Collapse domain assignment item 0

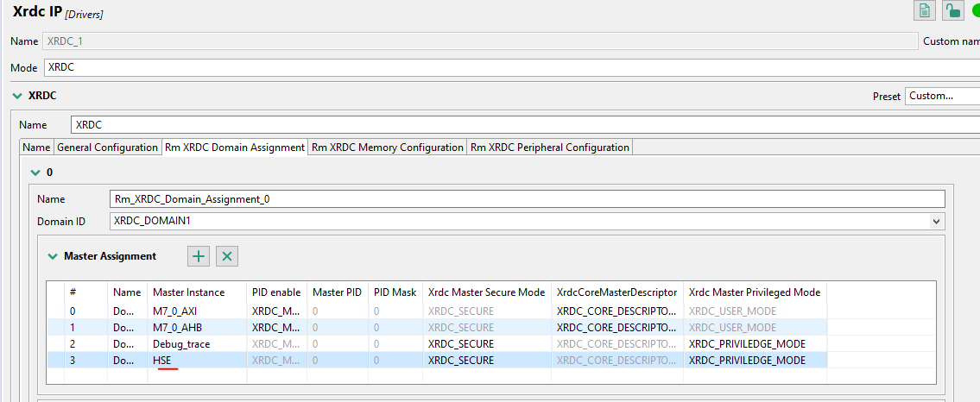35,173
